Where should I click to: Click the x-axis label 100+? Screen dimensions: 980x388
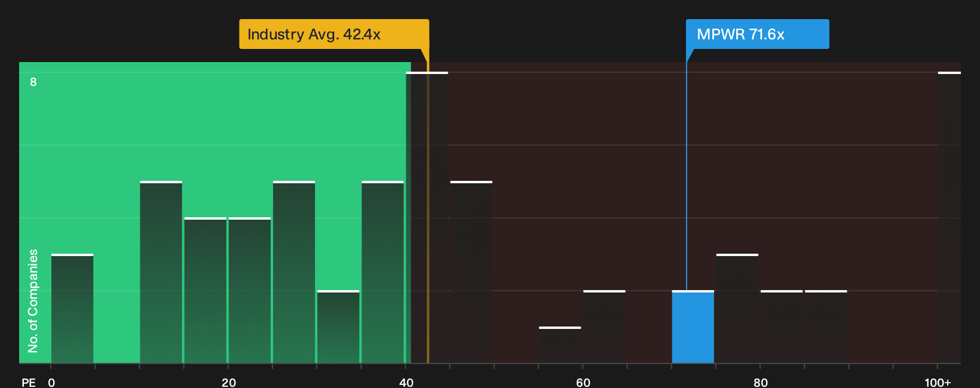tap(938, 383)
